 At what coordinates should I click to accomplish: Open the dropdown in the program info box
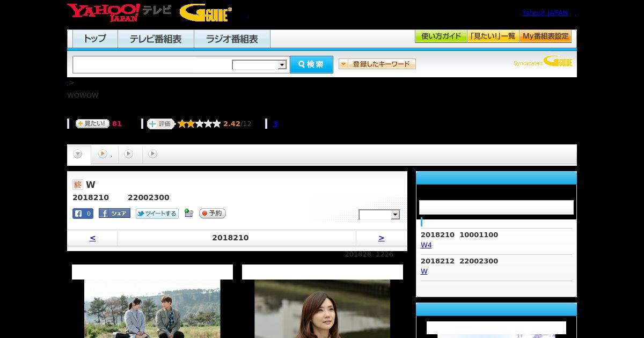point(379,215)
